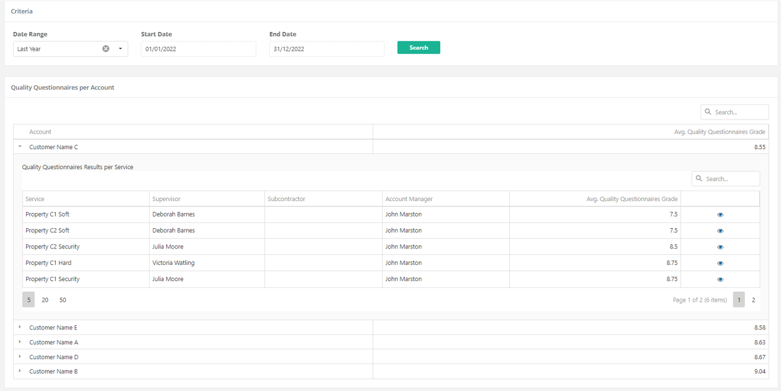Click the Customer Name B account text

pyautogui.click(x=53, y=371)
